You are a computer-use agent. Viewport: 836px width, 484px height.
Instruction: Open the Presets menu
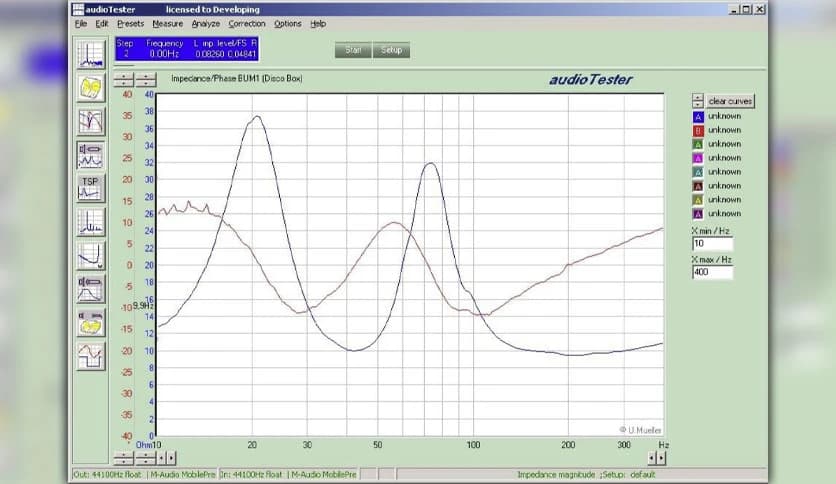click(x=131, y=24)
